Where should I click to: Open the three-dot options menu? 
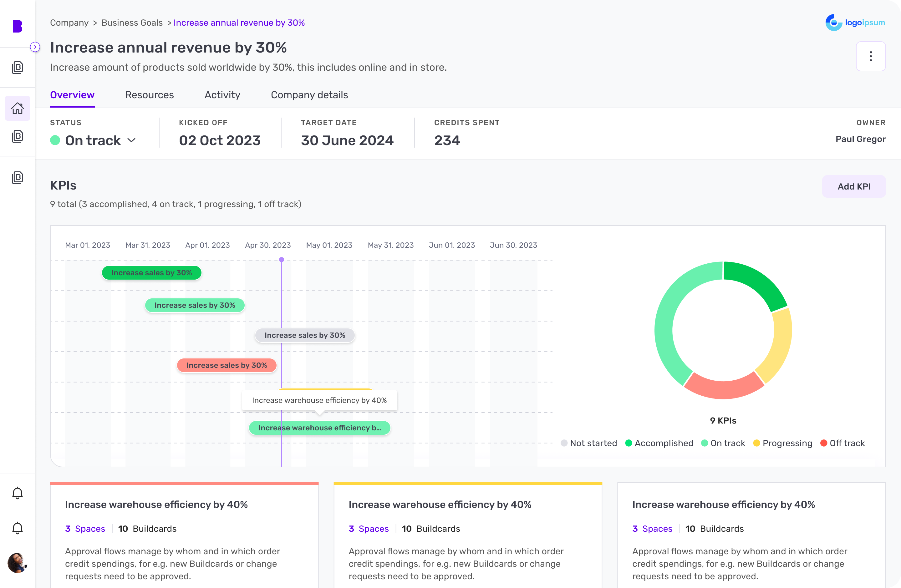(x=871, y=56)
